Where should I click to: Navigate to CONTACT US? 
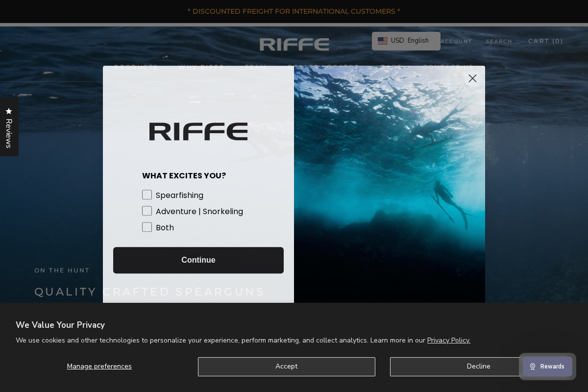(x=448, y=67)
